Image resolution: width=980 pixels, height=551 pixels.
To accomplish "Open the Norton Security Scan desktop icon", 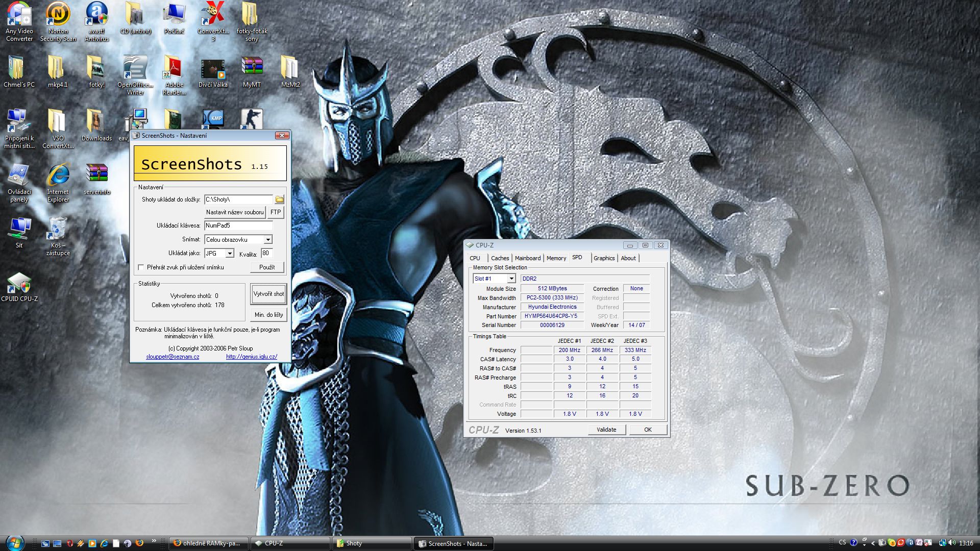I will 58,15.
